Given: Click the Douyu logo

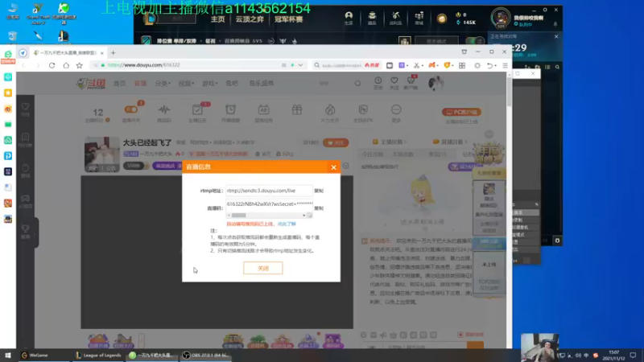Looking at the screenshot, I should click(x=91, y=84).
